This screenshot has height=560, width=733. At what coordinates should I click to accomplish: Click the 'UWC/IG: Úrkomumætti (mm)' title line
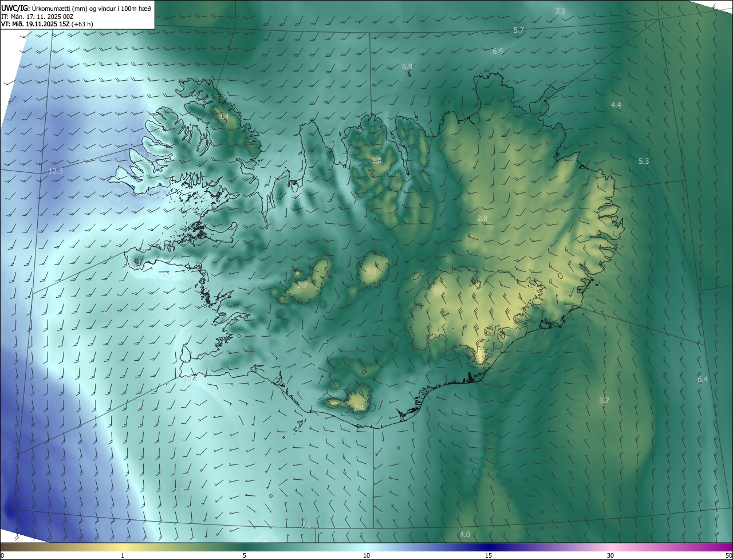tap(76, 9)
